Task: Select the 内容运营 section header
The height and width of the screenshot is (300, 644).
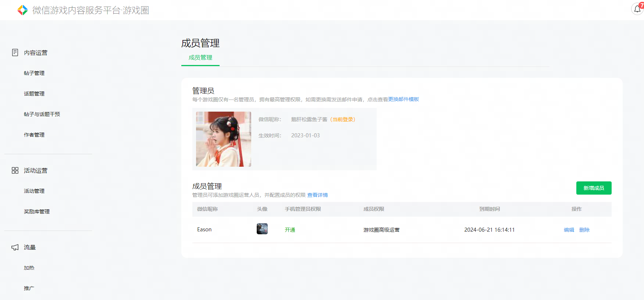Action: click(36, 53)
